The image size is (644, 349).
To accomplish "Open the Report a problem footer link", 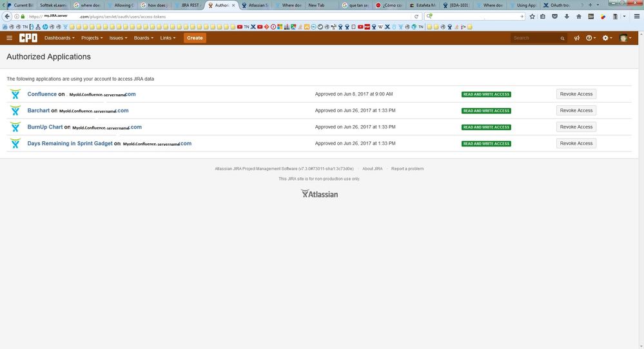I will [x=407, y=169].
